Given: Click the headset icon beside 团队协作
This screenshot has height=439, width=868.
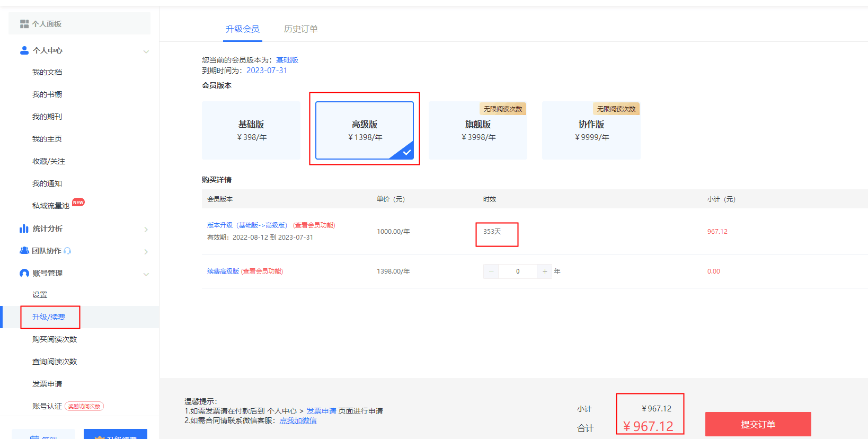Looking at the screenshot, I should [67, 251].
